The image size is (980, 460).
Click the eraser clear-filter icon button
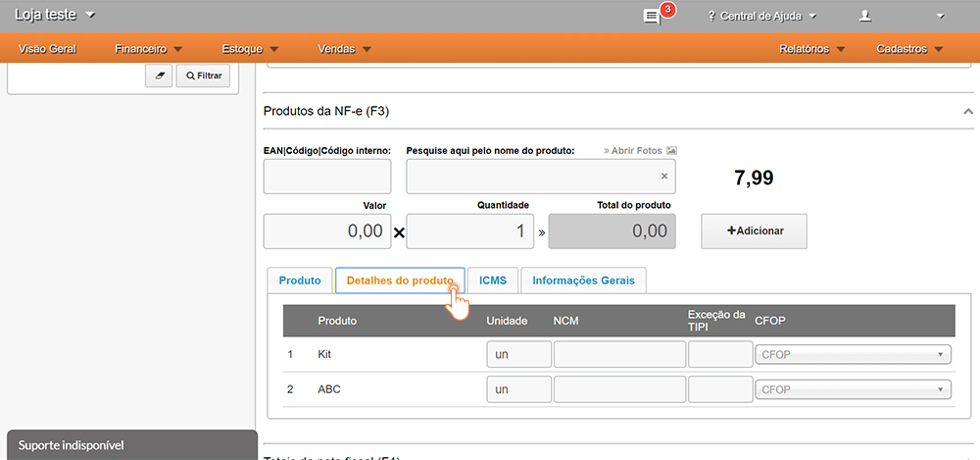pyautogui.click(x=158, y=76)
